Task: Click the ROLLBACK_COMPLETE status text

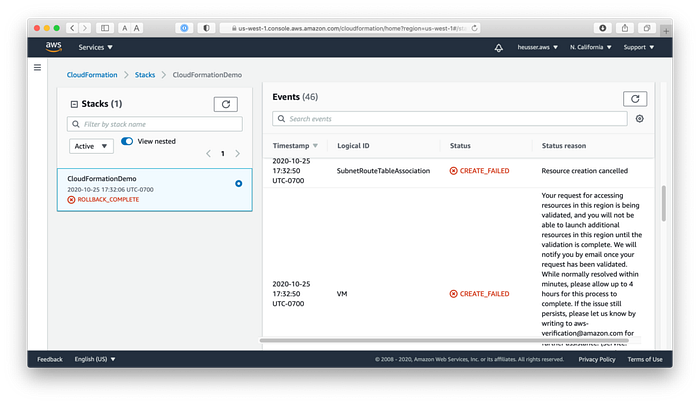Action: [108, 200]
